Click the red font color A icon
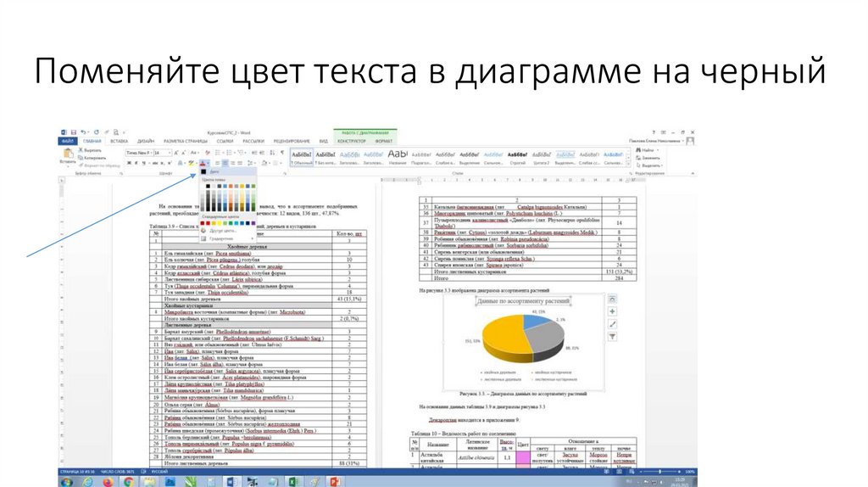 202,163
